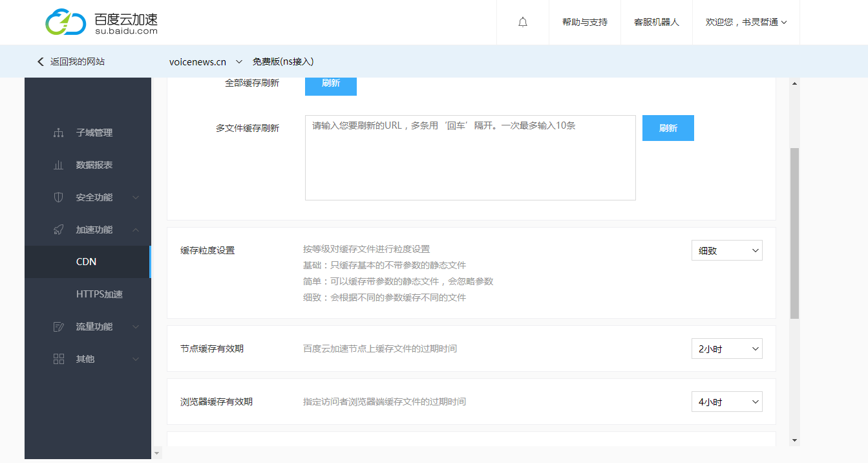The image size is (868, 463).
Task: Expand the 流量功能 menu chevron
Action: click(x=136, y=327)
